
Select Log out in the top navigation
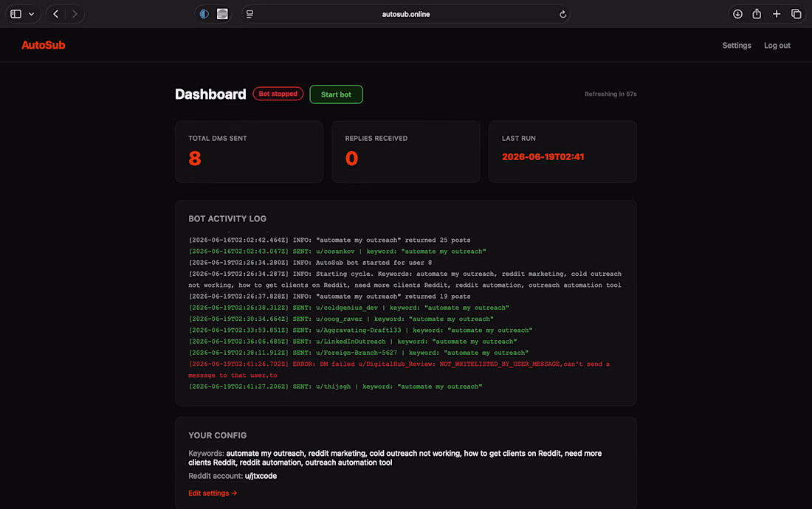[777, 46]
